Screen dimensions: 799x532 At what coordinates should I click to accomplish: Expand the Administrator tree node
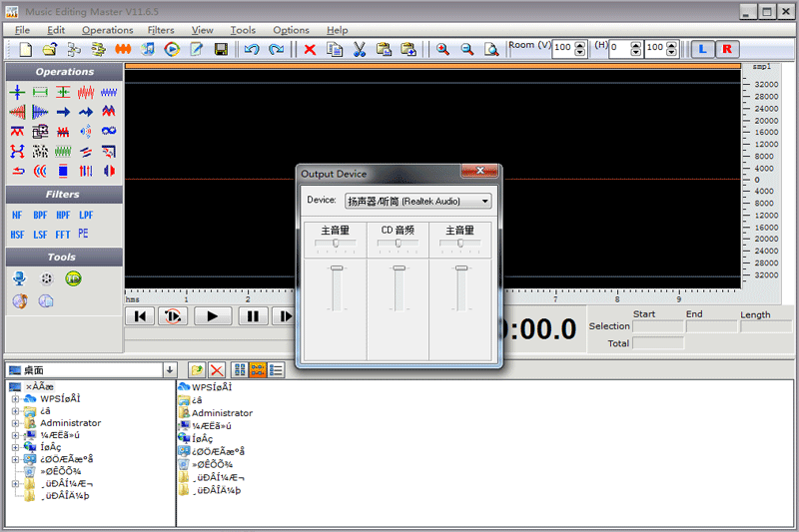pos(15,423)
